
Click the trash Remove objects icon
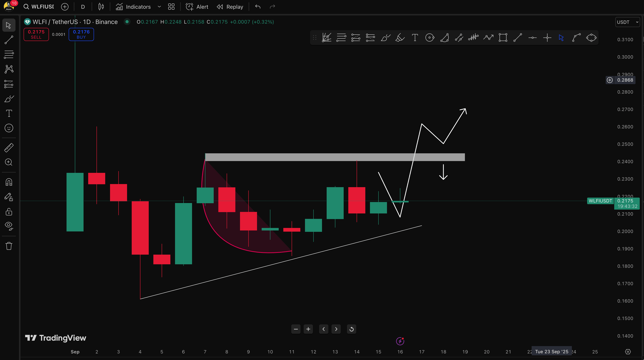click(x=9, y=246)
